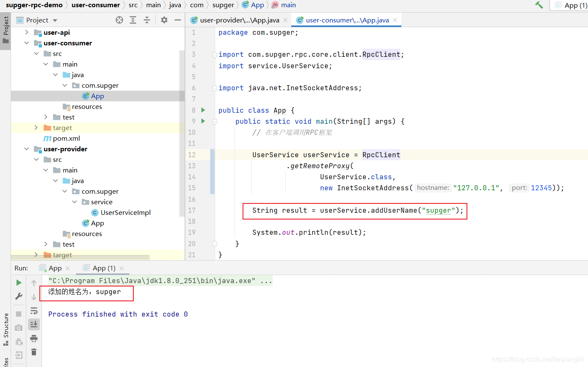Collapse the user-provider module
Viewport: 588px width, 367px height.
27,149
